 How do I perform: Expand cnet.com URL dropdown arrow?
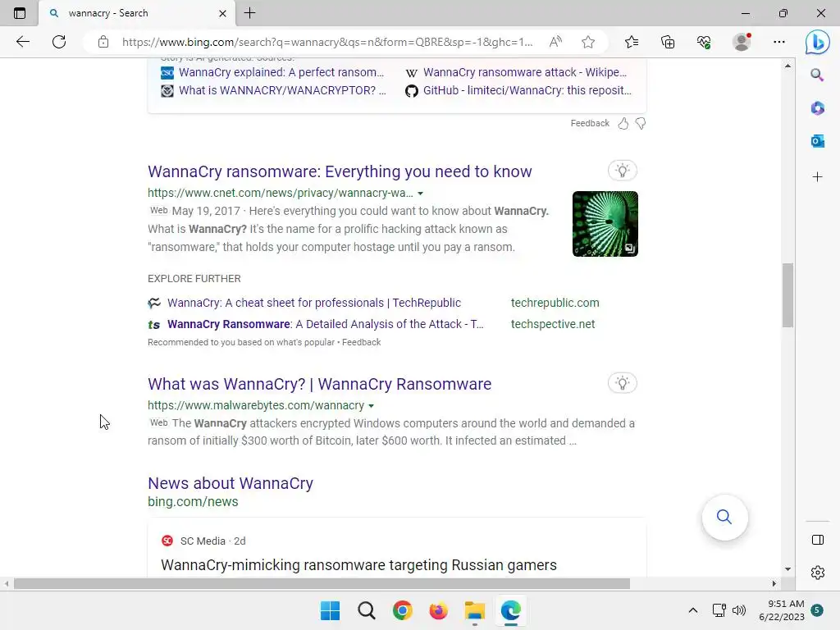coord(421,194)
